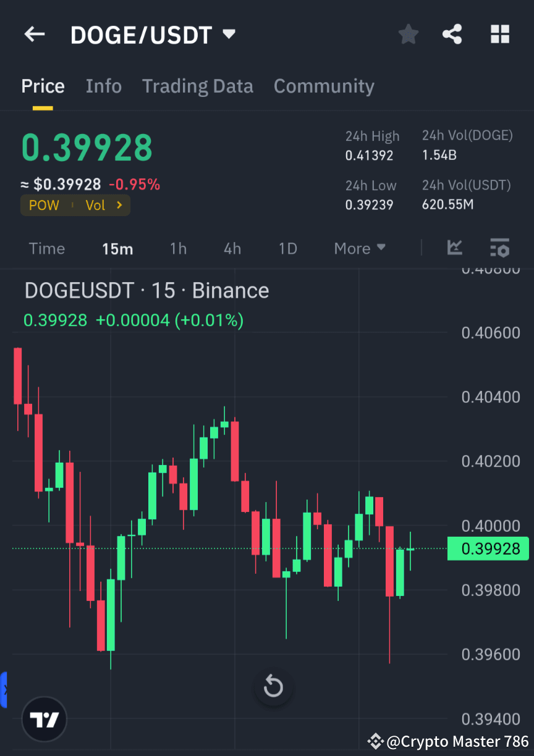Enable the 4h candle interval
The image size is (534, 756).
pos(232,248)
